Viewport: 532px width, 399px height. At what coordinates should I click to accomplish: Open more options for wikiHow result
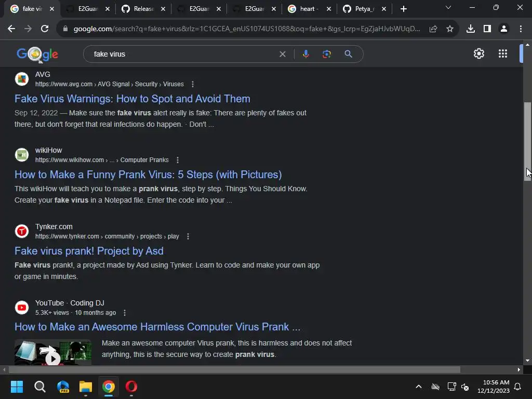pyautogui.click(x=178, y=160)
